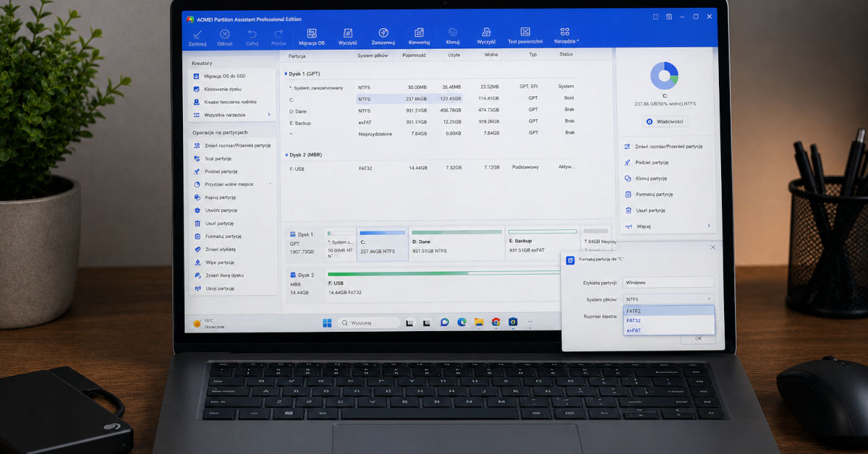Close the Formatuj partycję dialog

[712, 247]
